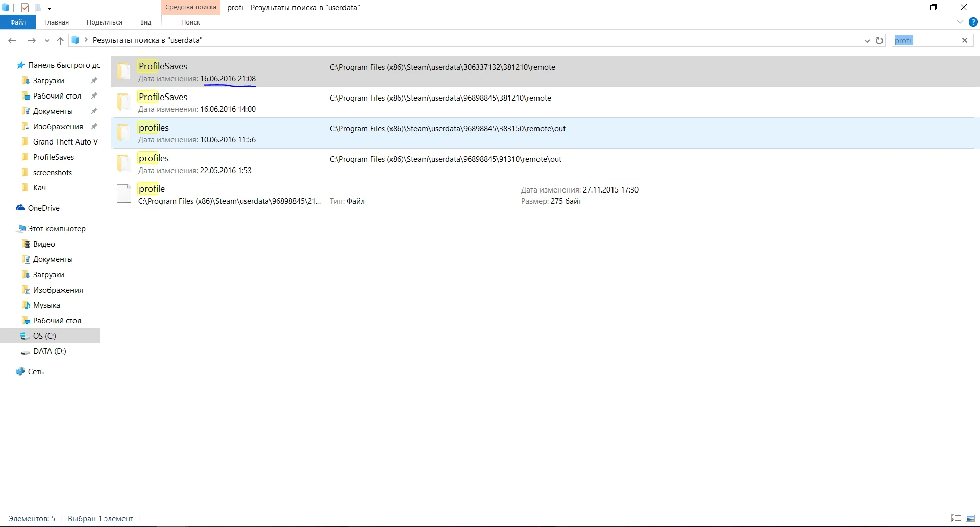Click the Properties quick access toolbar icon
Screen dimensions: 980x527
point(25,8)
